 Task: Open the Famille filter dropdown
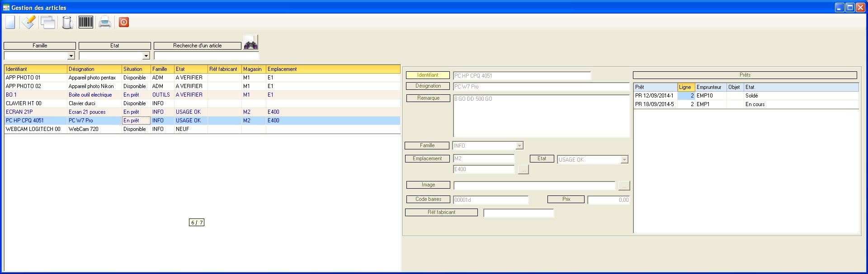coord(71,56)
